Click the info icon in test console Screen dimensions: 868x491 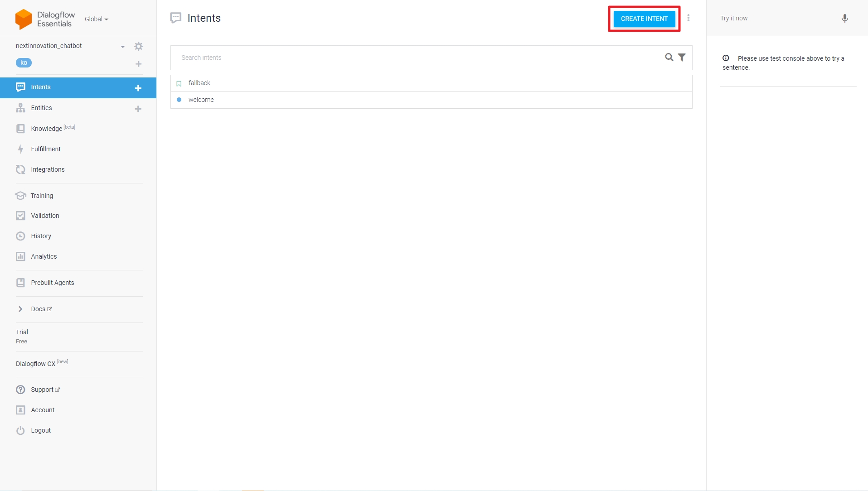[x=726, y=58]
